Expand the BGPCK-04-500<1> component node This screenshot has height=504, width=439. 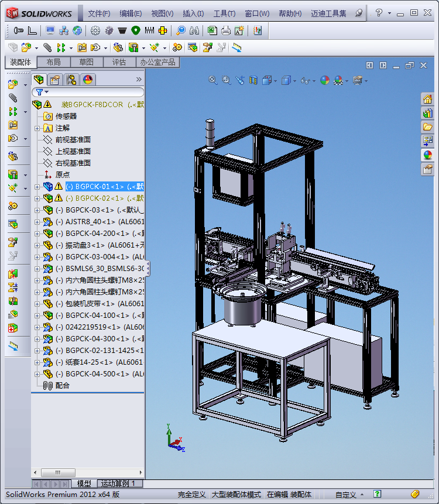[37, 374]
